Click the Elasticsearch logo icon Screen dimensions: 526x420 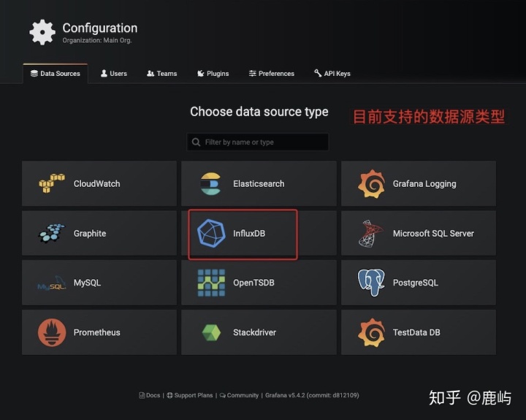210,183
